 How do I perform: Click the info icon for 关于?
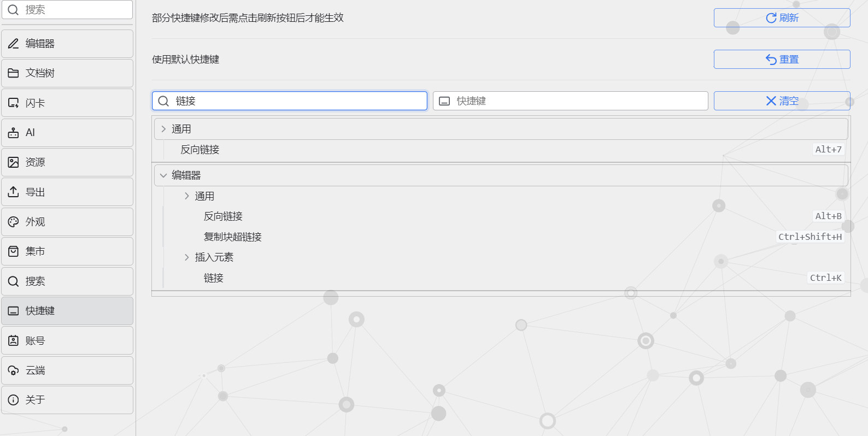tap(14, 400)
